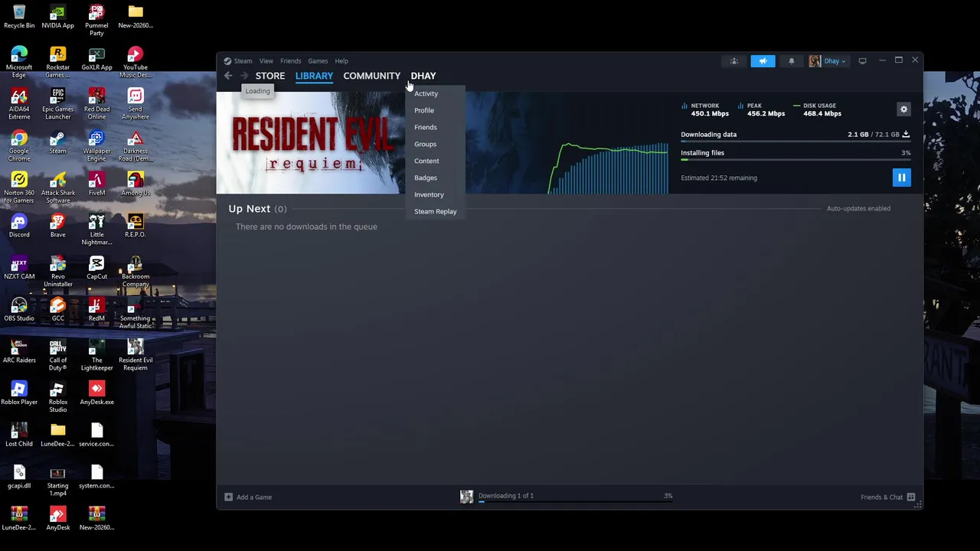Choose Inventory from the DHAY dropdown

(429, 194)
